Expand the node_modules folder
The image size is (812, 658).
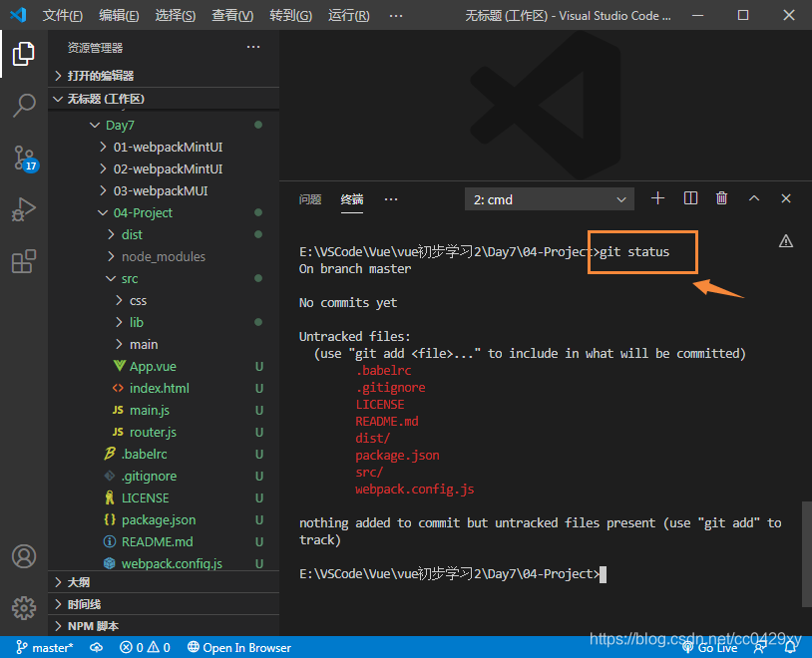tap(164, 257)
